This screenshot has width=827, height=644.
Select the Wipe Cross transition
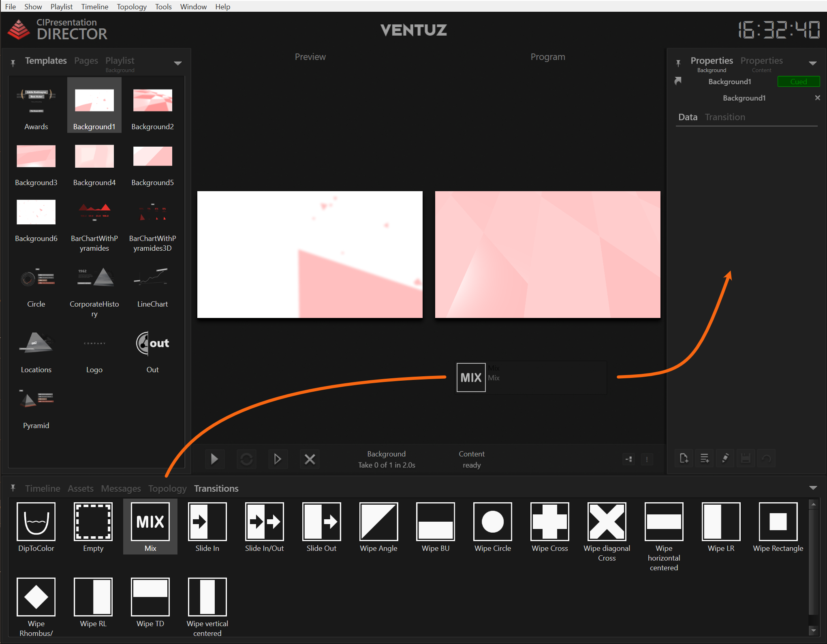[549, 522]
